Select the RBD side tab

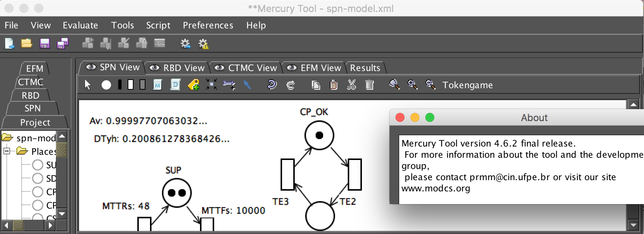(31, 95)
